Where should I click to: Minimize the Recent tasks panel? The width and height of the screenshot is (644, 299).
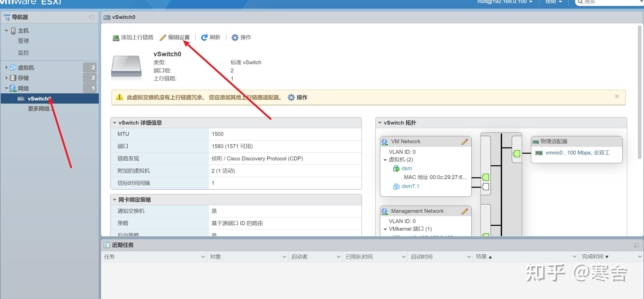pos(637,245)
